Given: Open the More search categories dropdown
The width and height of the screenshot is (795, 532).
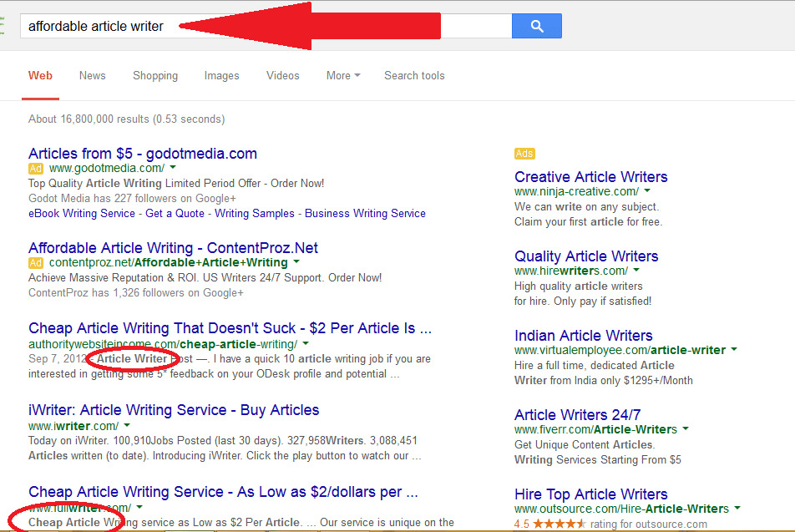Looking at the screenshot, I should 343,75.
